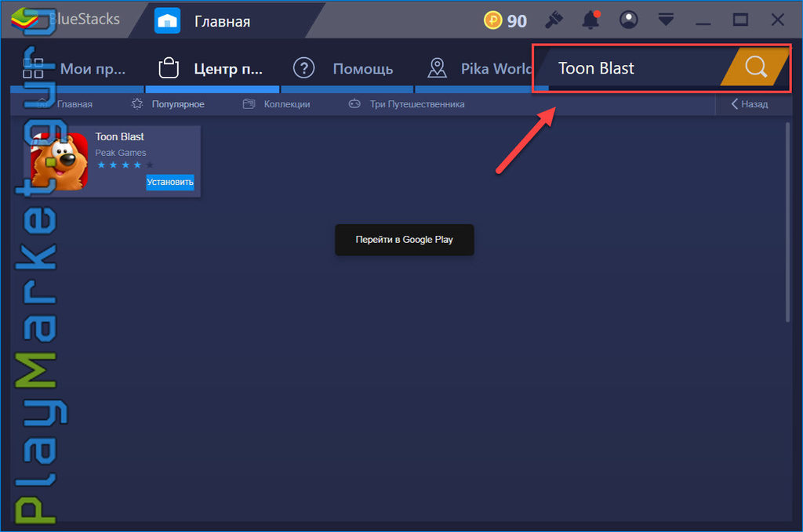
Task: Click the Pika World map pin icon
Action: (437, 68)
